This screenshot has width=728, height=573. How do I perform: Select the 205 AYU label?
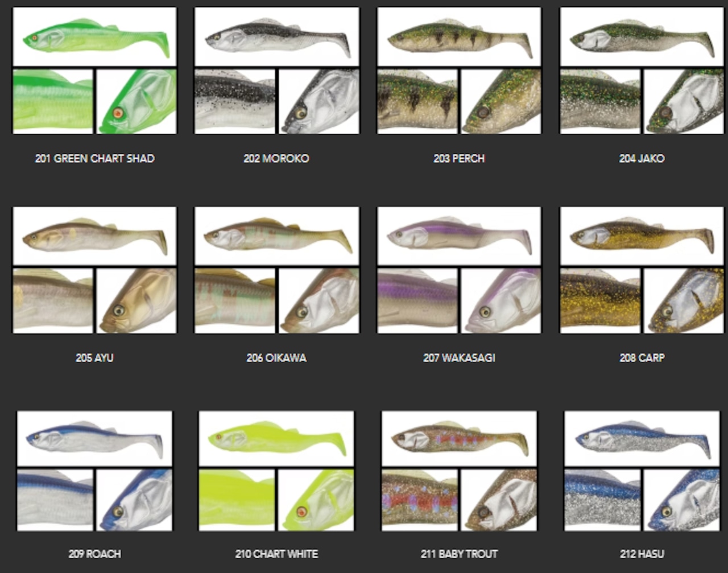point(94,358)
